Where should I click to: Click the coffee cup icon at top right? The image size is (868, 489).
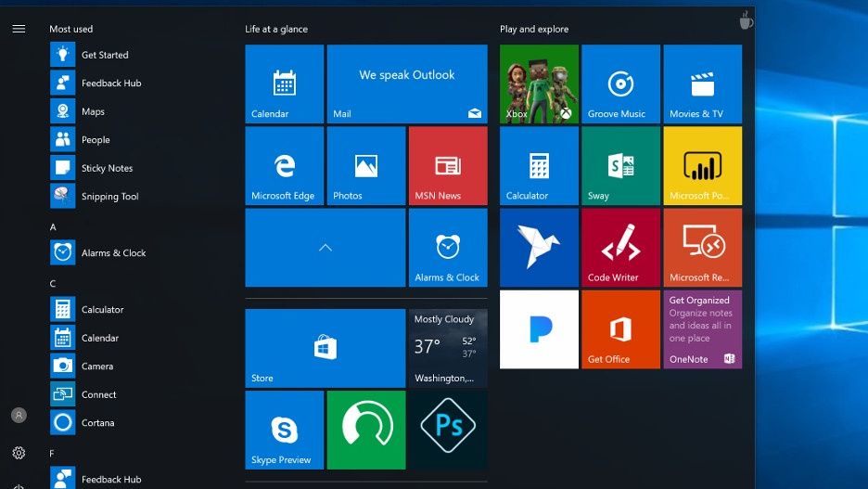pyautogui.click(x=747, y=20)
